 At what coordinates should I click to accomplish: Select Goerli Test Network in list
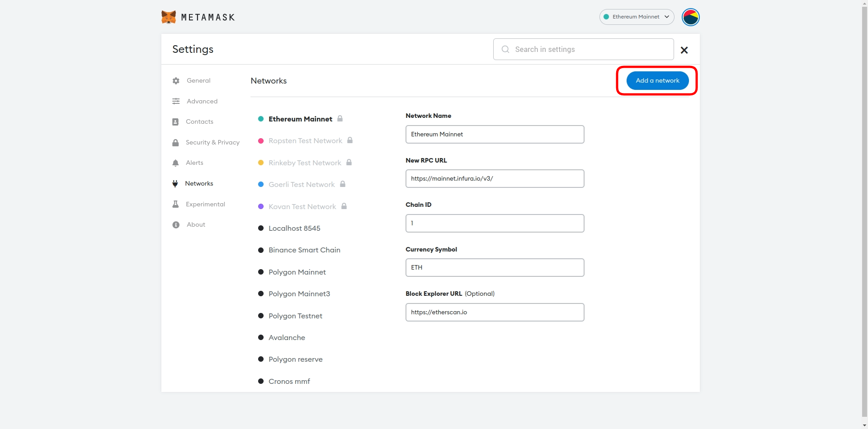tap(302, 184)
